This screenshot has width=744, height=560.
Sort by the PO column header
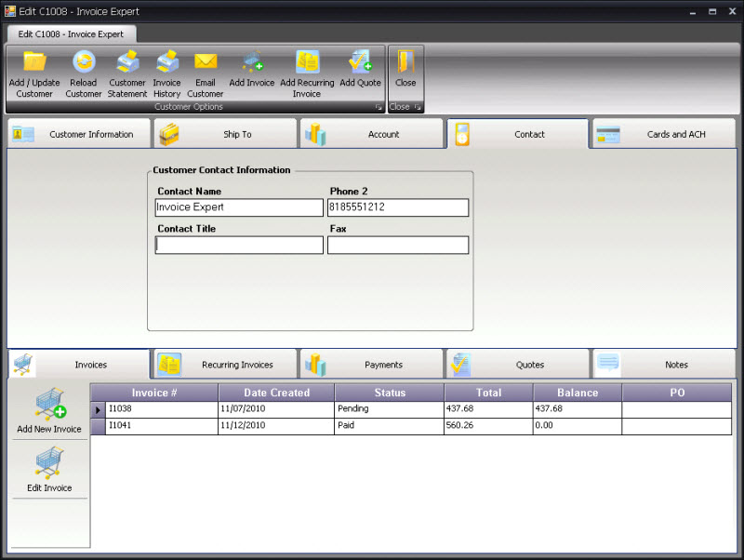coord(677,393)
